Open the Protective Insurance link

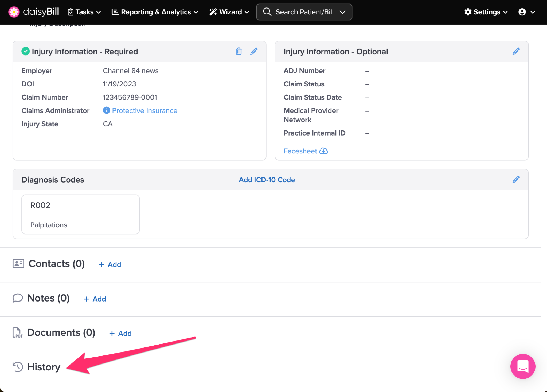click(x=144, y=110)
